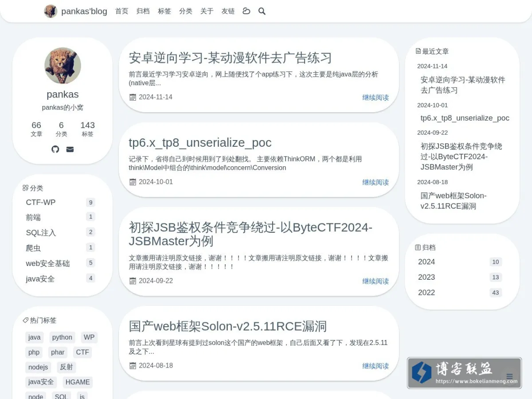The width and height of the screenshot is (532, 399).
Task: Click the 归档 sidebar heading icon
Action: tap(418, 247)
